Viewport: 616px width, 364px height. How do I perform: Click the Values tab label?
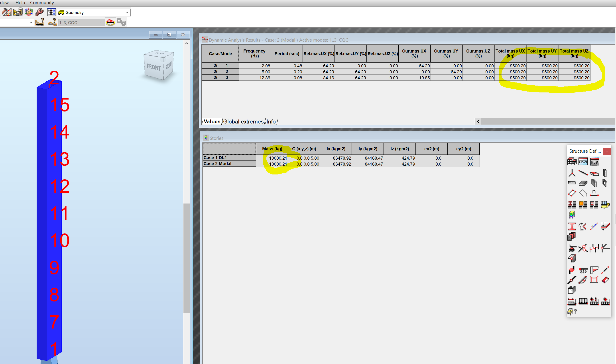[212, 121]
